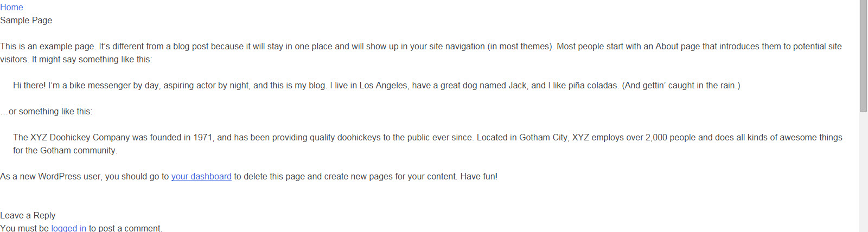Click 'As a new WordPress user' text
Image resolution: width=868 pixels, height=232 pixels.
[52, 176]
